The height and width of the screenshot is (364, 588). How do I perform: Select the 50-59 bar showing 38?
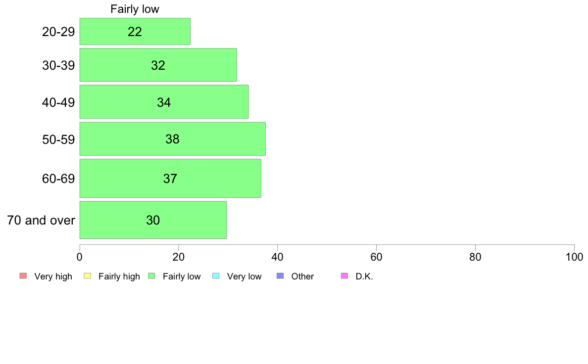(173, 138)
